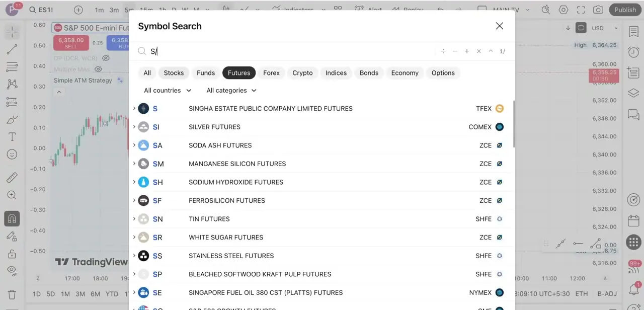The width and height of the screenshot is (644, 310).
Task: Expand the SF Ferrosilicon Futures row
Action: tap(134, 200)
